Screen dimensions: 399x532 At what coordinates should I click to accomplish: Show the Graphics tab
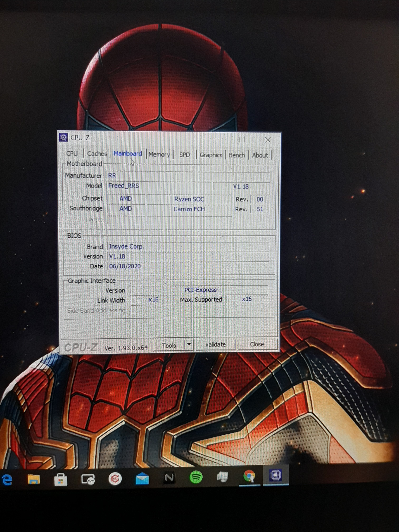211,155
